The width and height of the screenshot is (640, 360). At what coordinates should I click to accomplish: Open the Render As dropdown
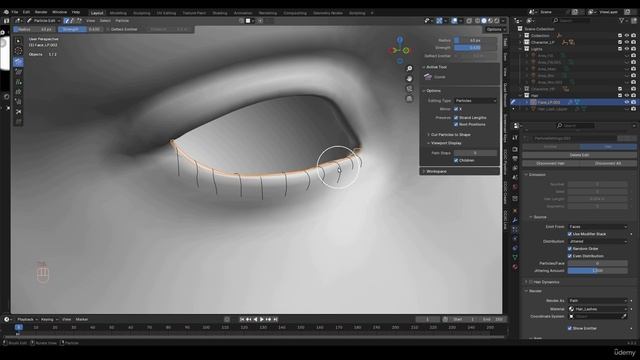click(598, 300)
